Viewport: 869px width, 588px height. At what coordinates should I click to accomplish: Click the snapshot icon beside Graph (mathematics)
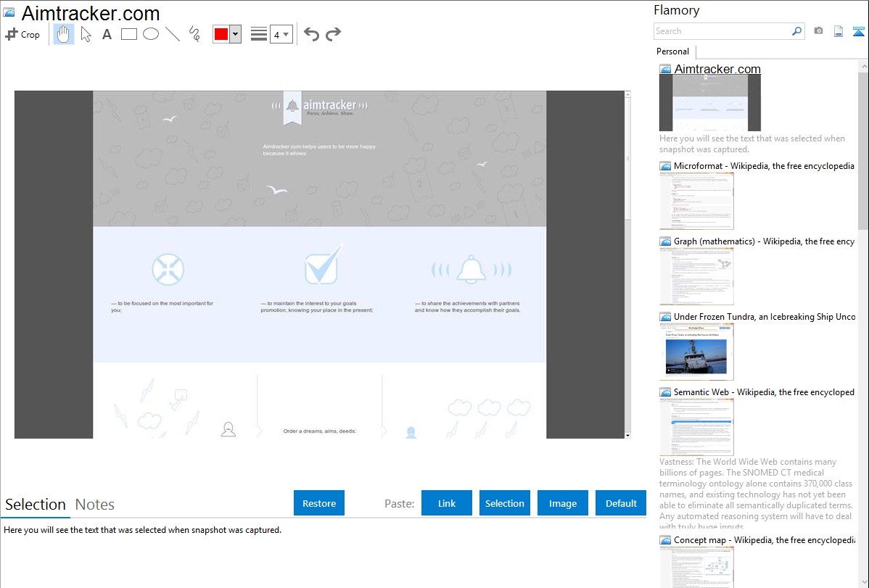[666, 241]
